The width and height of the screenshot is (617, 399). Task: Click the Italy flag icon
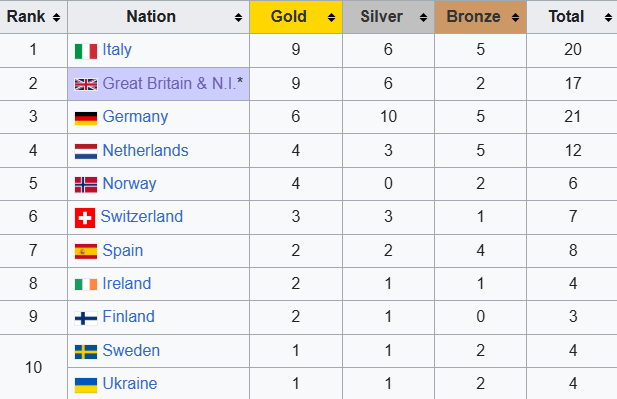pos(86,51)
